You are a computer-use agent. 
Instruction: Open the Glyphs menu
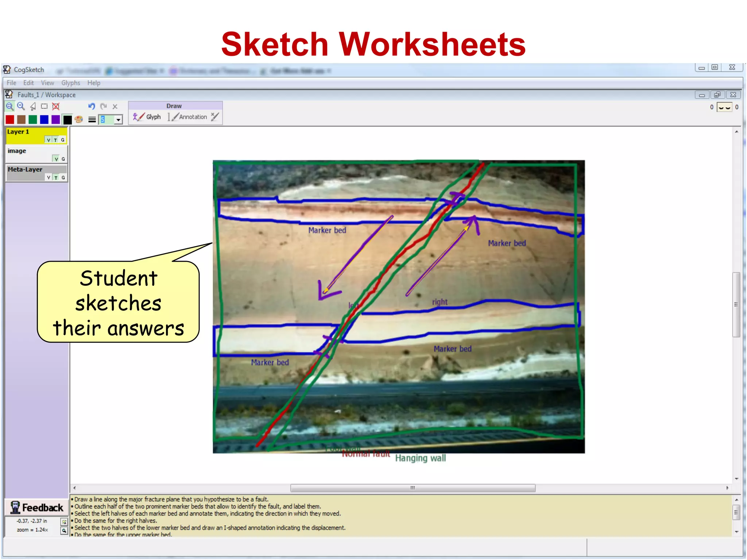(x=70, y=83)
